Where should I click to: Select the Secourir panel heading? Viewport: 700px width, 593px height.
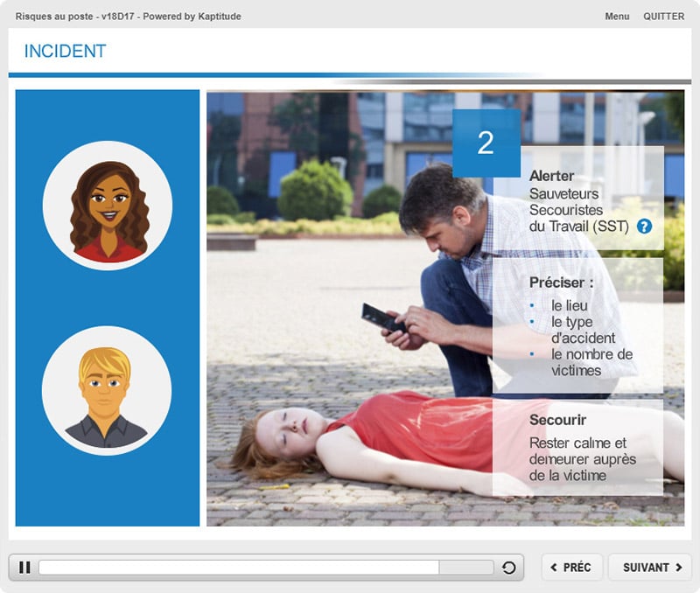click(x=557, y=420)
